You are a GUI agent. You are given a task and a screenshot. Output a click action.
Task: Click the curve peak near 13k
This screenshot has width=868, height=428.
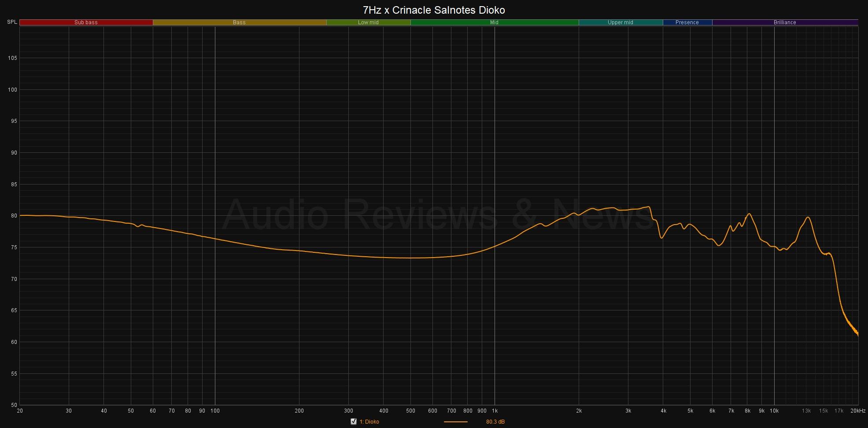[x=808, y=217]
